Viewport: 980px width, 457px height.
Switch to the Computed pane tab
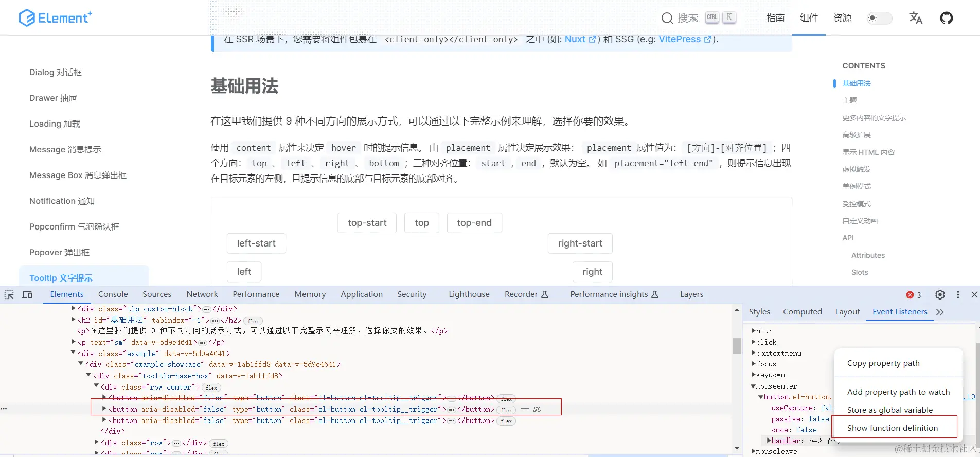[x=803, y=312]
